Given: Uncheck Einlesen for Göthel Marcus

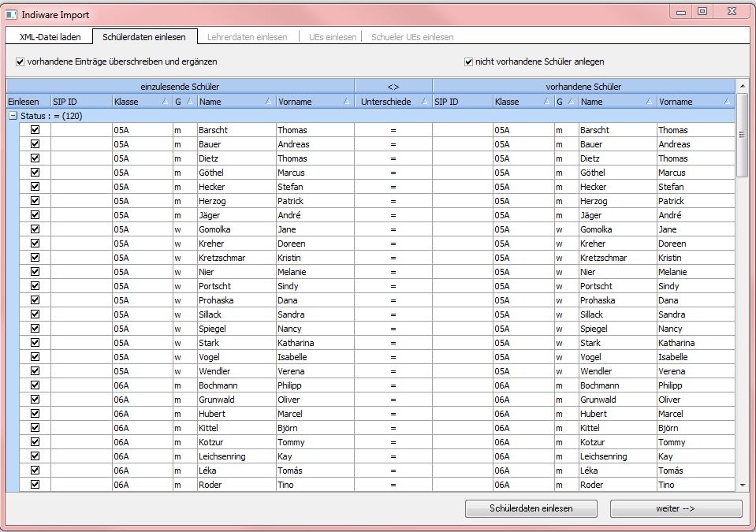Looking at the screenshot, I should coord(35,172).
